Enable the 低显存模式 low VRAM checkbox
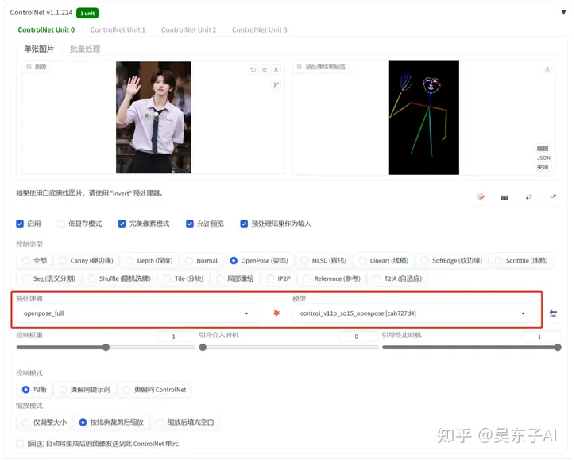Viewport: 574px width, 460px height. click(61, 224)
